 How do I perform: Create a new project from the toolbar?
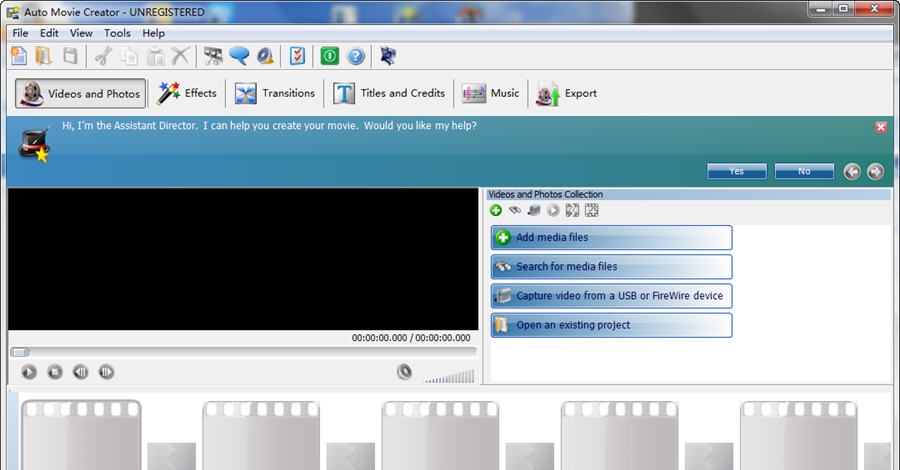[x=19, y=56]
